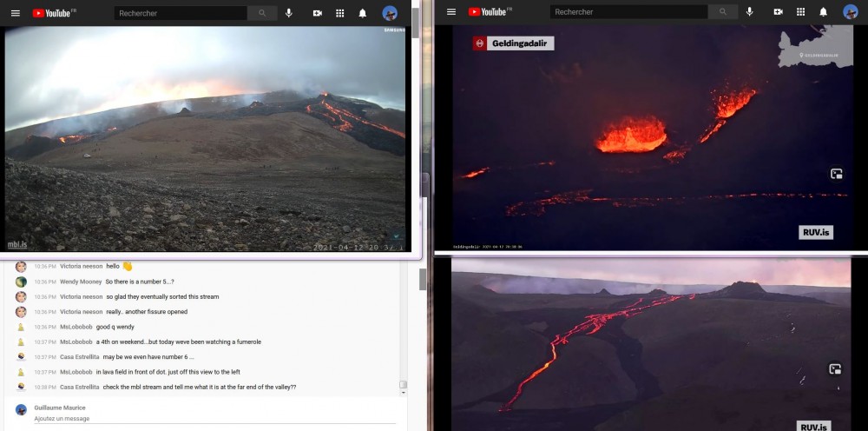Click the notifications bell in the left window

[362, 13]
